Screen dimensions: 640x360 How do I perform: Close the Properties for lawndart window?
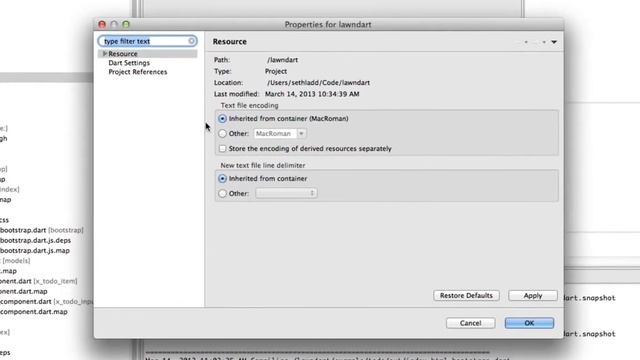pyautogui.click(x=102, y=24)
